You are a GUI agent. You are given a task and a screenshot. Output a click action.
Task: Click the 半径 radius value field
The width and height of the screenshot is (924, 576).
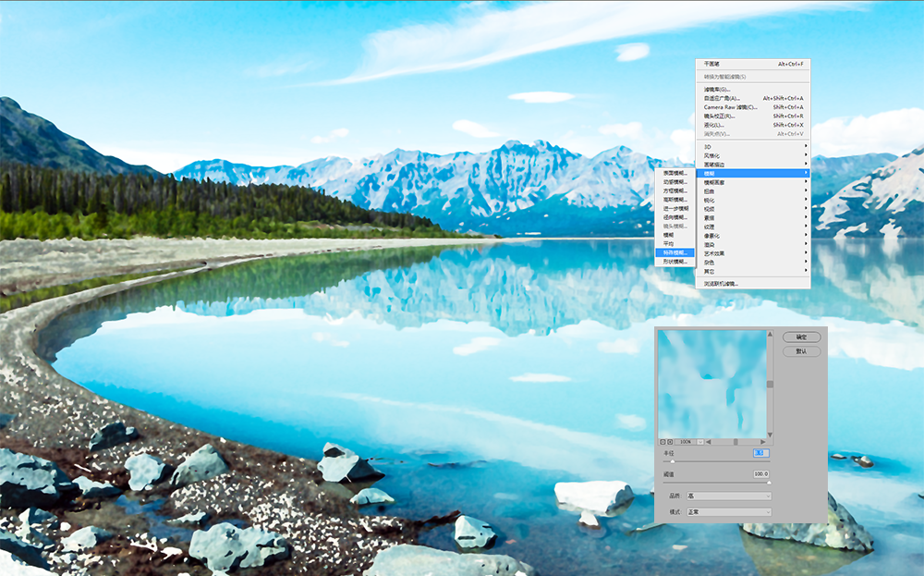tap(760, 453)
